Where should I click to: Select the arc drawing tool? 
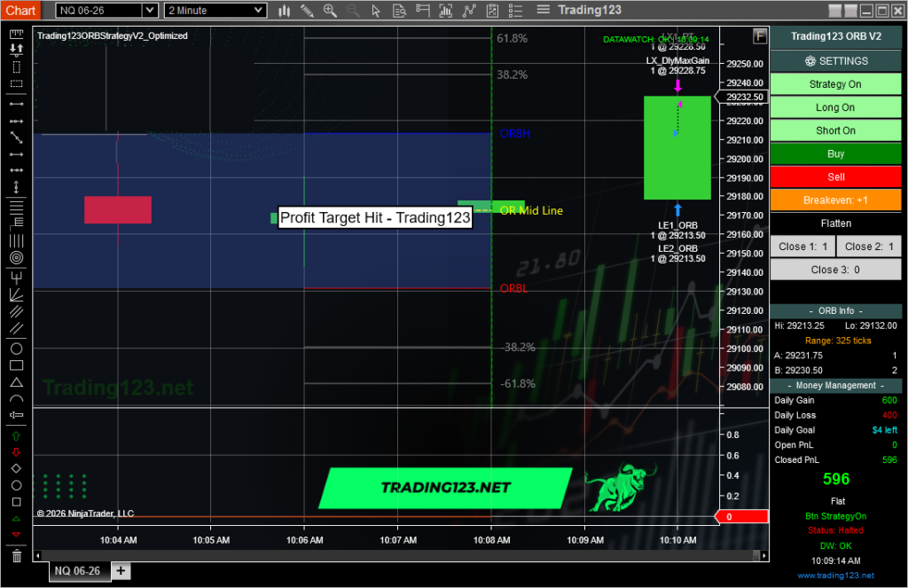16,398
